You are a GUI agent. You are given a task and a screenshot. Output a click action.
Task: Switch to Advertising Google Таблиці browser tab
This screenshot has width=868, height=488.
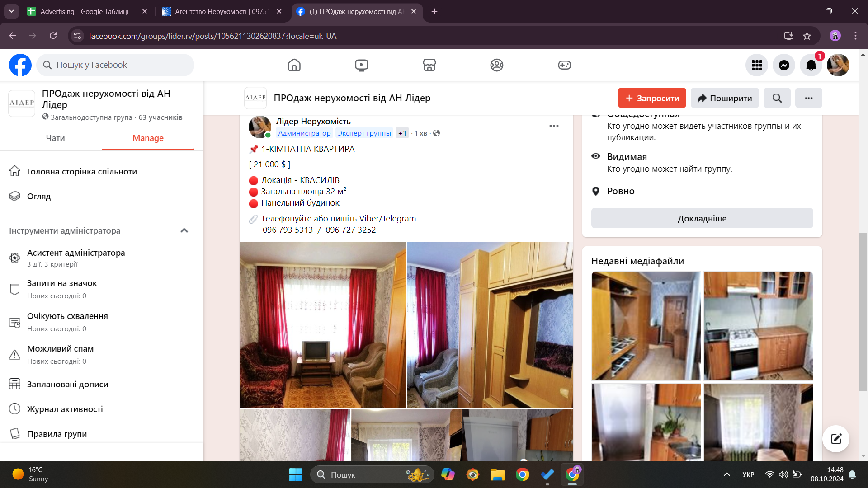click(85, 11)
